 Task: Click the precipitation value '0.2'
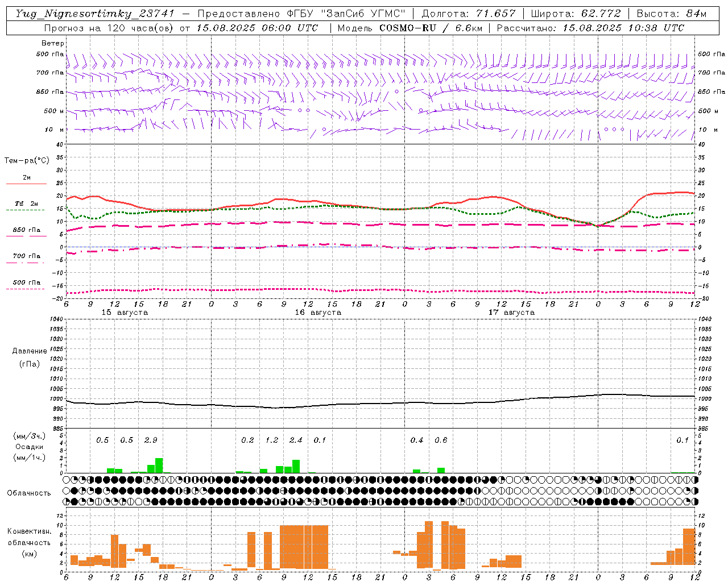click(247, 440)
